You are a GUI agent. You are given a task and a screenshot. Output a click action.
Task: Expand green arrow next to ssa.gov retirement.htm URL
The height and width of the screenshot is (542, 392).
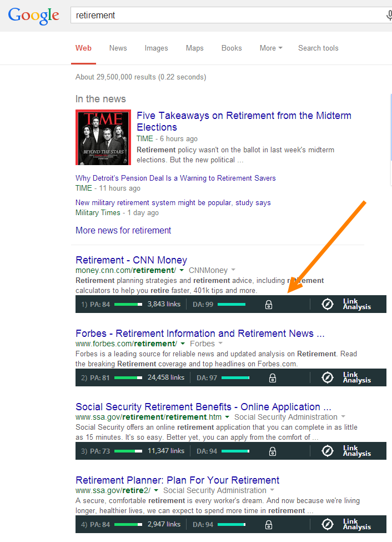click(227, 417)
